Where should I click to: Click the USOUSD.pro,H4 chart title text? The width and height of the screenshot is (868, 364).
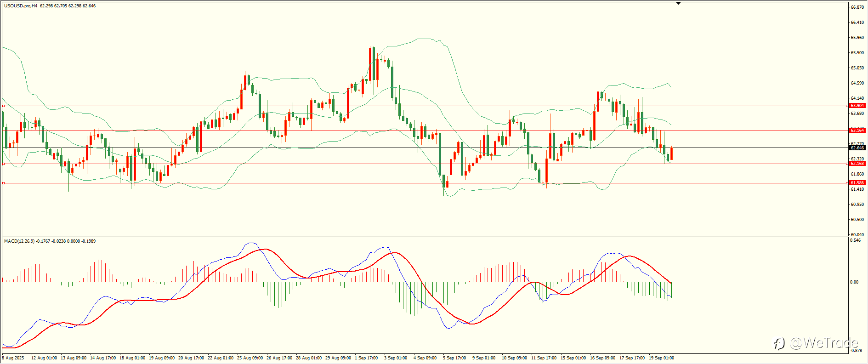[21, 6]
